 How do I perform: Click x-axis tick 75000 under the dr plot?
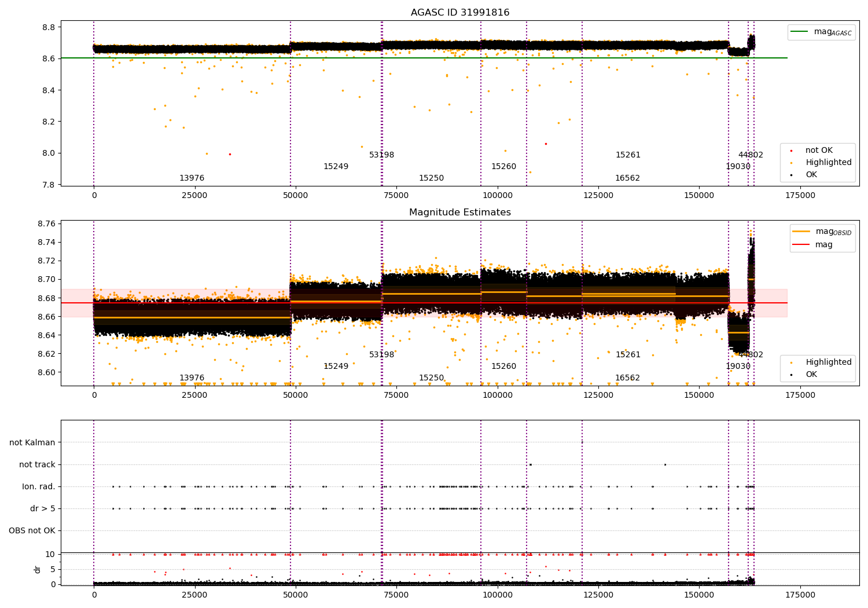(x=396, y=595)
